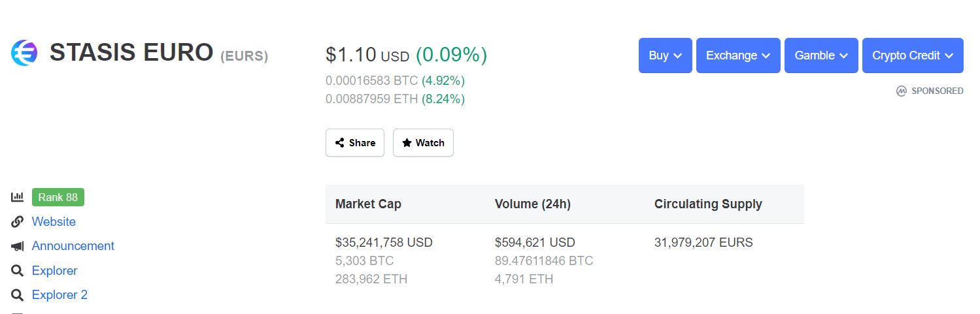
Task: Open the Exchange dropdown menu
Action: click(x=738, y=55)
